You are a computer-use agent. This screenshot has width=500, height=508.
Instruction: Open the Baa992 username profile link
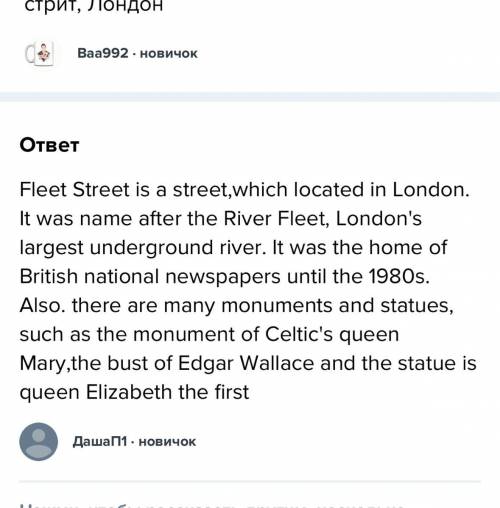(103, 53)
